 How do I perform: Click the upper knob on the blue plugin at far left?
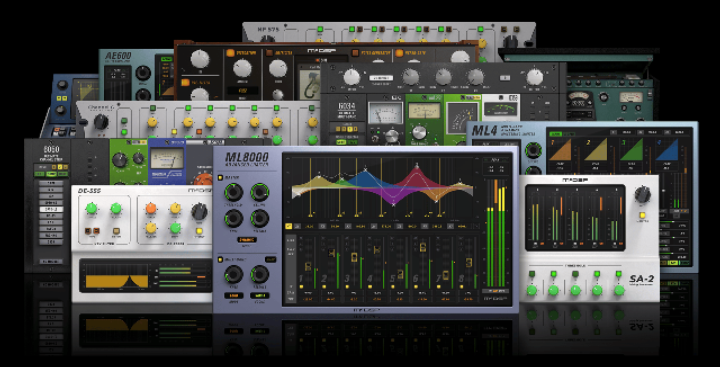coord(62,85)
